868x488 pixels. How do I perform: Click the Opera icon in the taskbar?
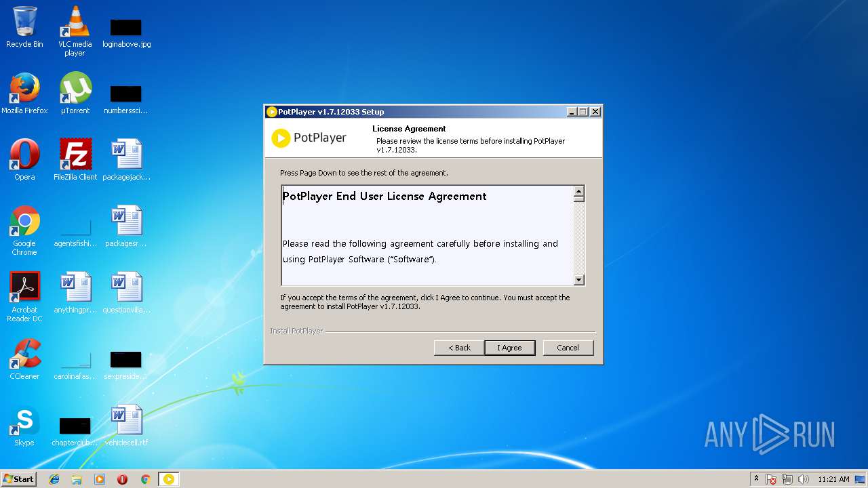tap(123, 479)
